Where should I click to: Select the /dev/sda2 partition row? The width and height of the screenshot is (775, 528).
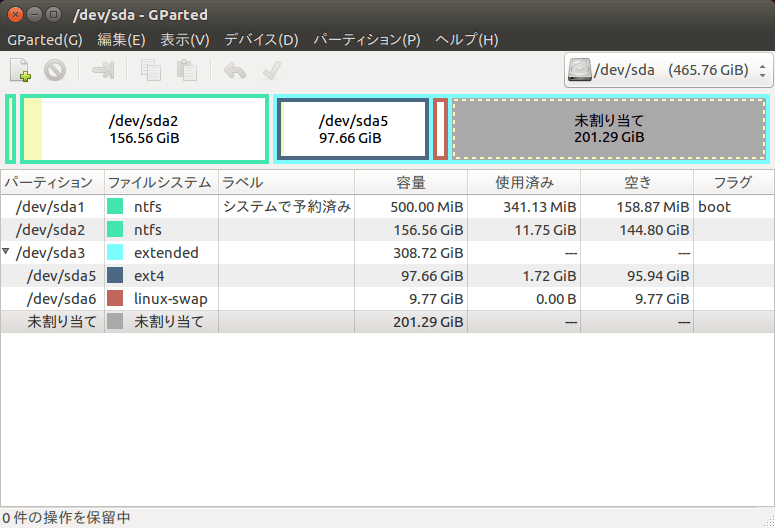[x=388, y=229]
